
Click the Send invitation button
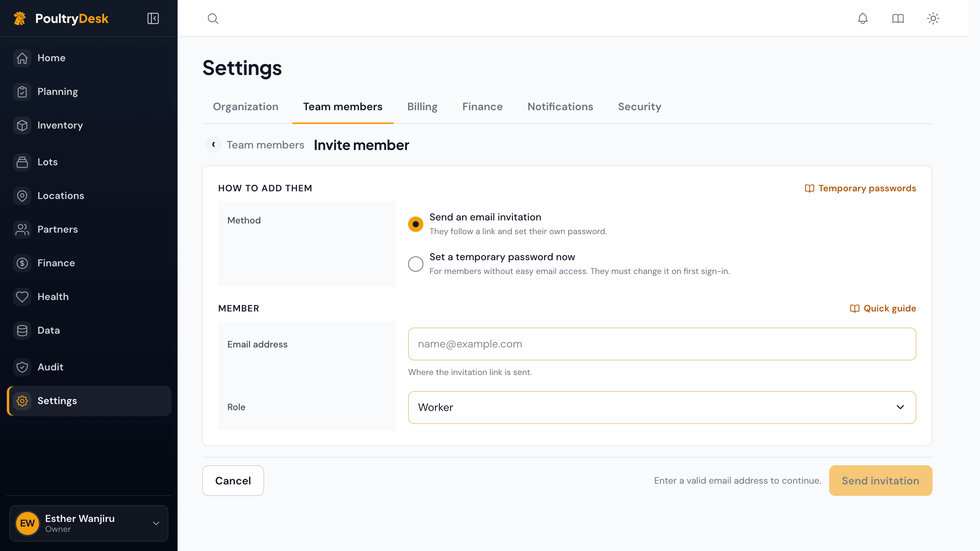(x=880, y=481)
